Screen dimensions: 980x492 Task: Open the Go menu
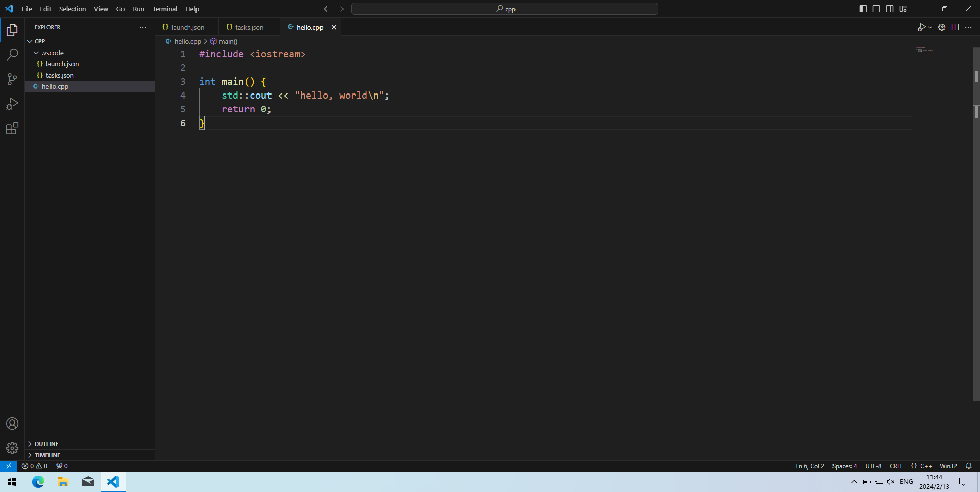(120, 9)
